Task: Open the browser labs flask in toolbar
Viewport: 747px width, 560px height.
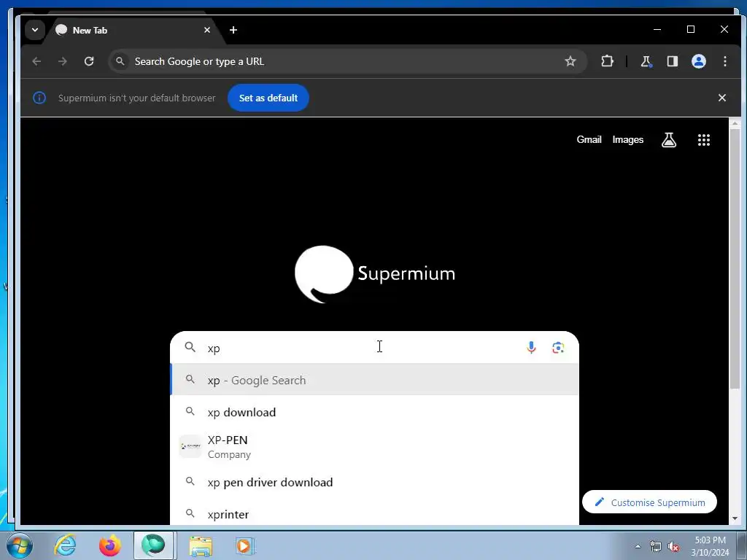Action: point(646,61)
